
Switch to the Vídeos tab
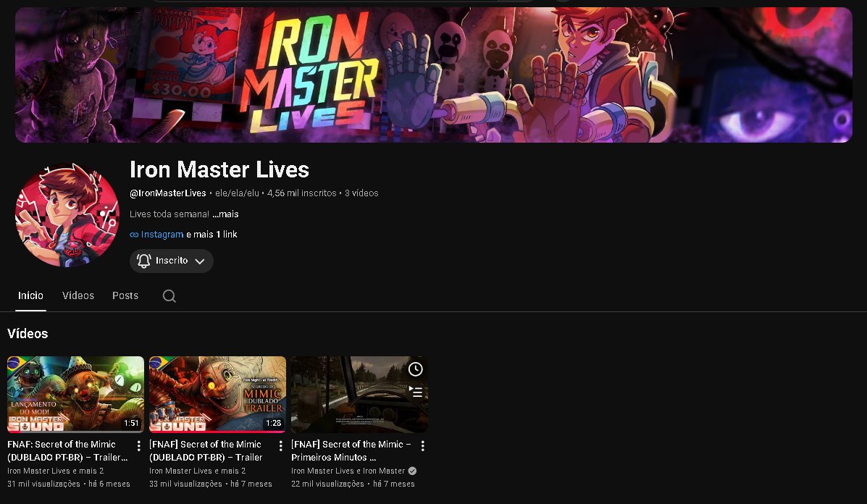point(78,295)
